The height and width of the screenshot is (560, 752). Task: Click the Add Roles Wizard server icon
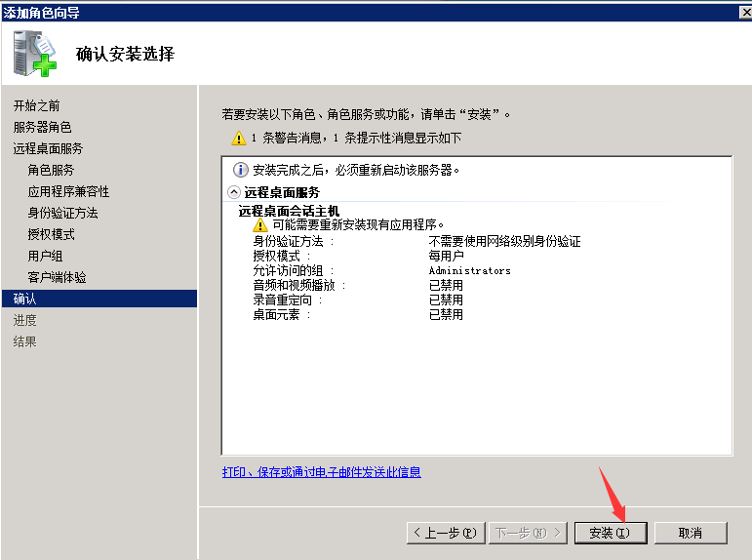(x=35, y=54)
